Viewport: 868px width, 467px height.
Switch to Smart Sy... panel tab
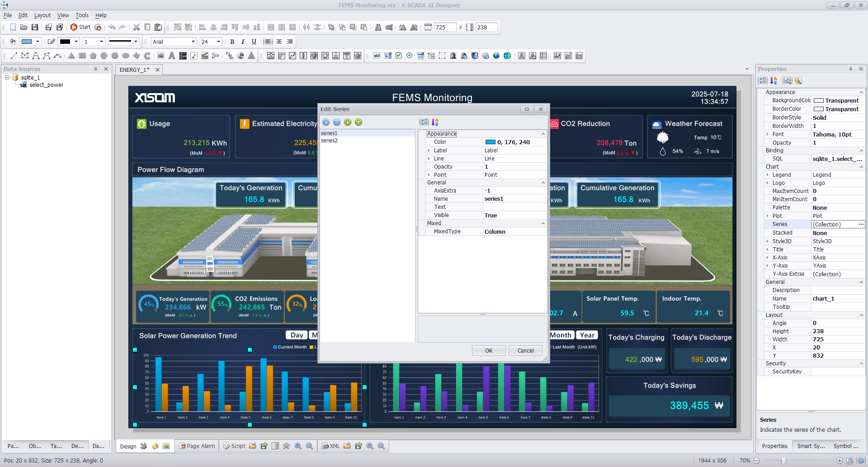(x=811, y=446)
